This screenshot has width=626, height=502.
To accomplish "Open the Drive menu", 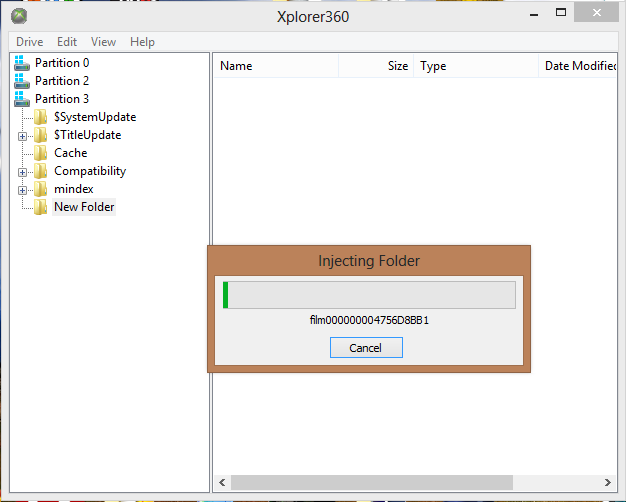I will (x=30, y=42).
